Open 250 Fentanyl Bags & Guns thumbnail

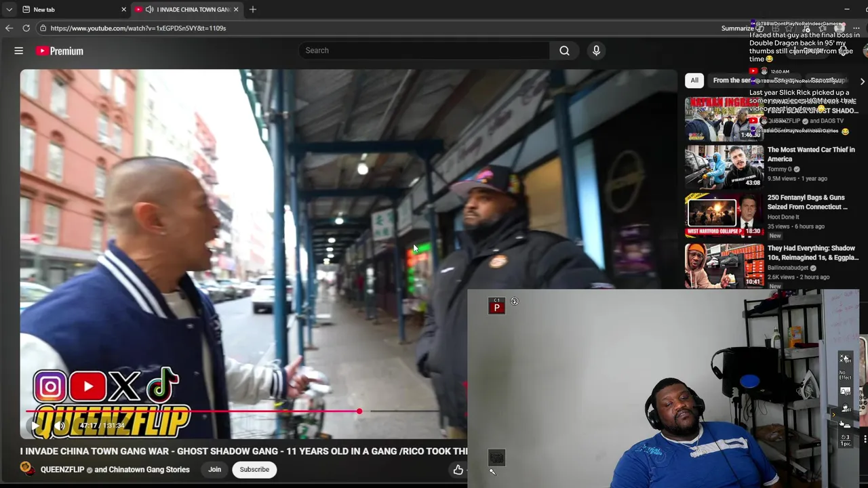pyautogui.click(x=724, y=215)
